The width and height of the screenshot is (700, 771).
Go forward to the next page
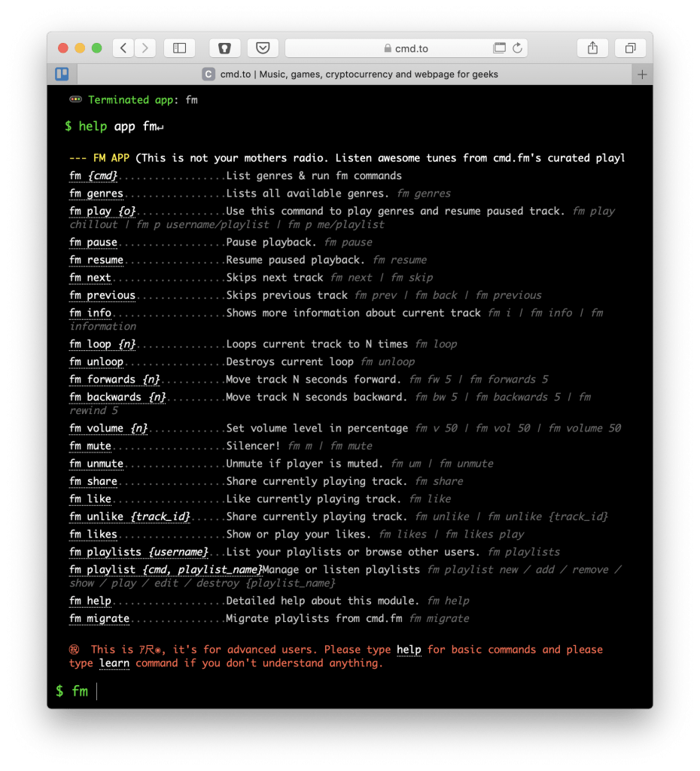[145, 47]
